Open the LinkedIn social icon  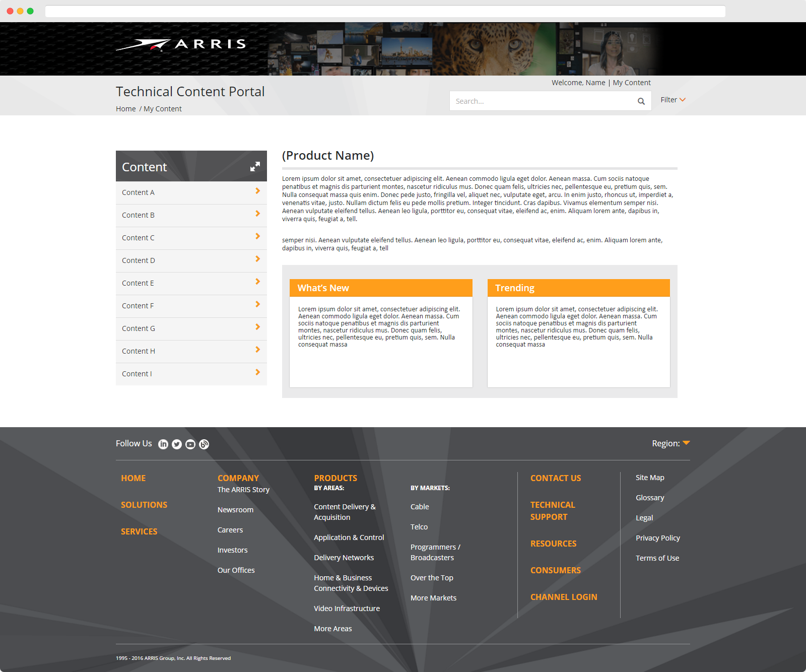click(x=163, y=444)
